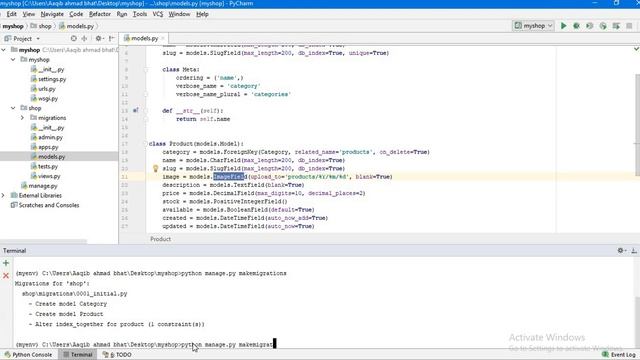640x360 pixels.
Task: Click the highlighted ImageField text
Action: point(229,177)
